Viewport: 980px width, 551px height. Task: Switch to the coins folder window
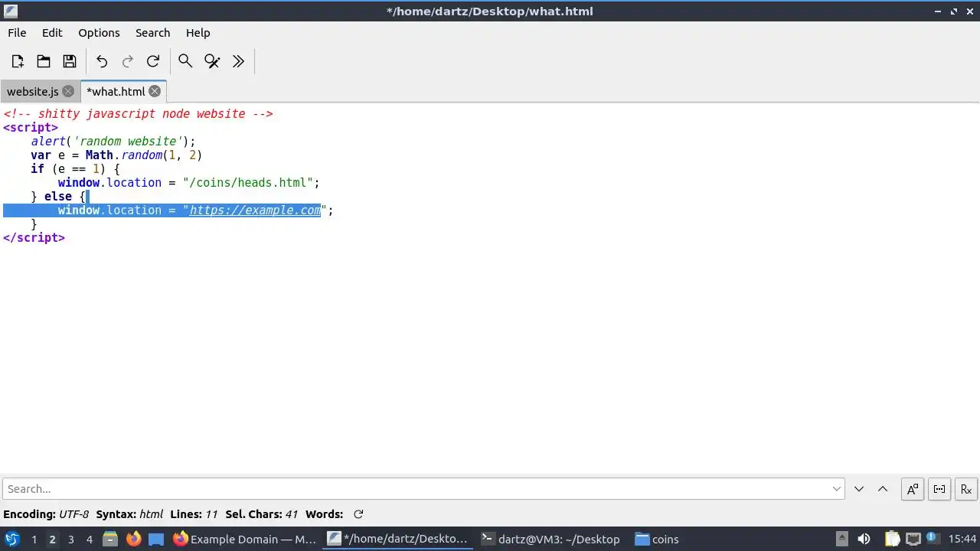coord(657,539)
